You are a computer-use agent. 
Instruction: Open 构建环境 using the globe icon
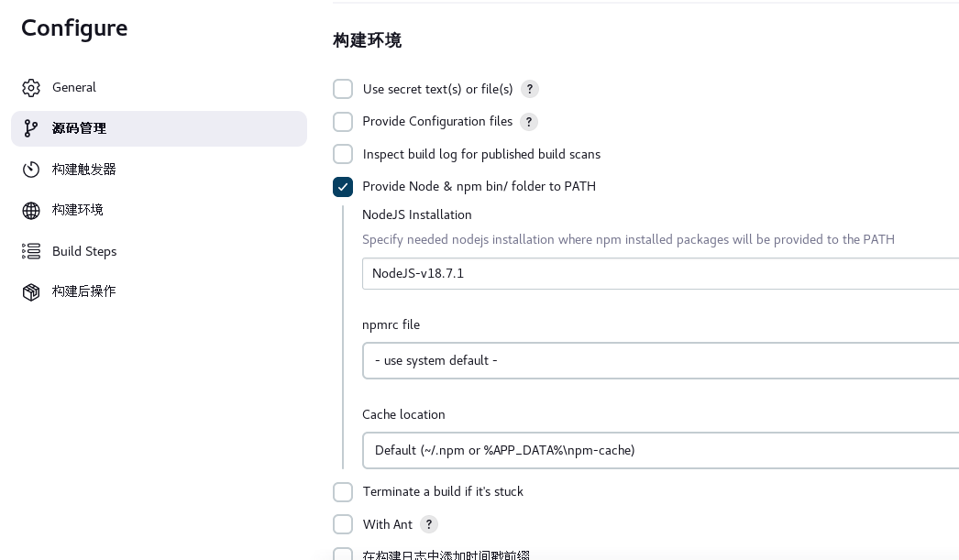(31, 210)
